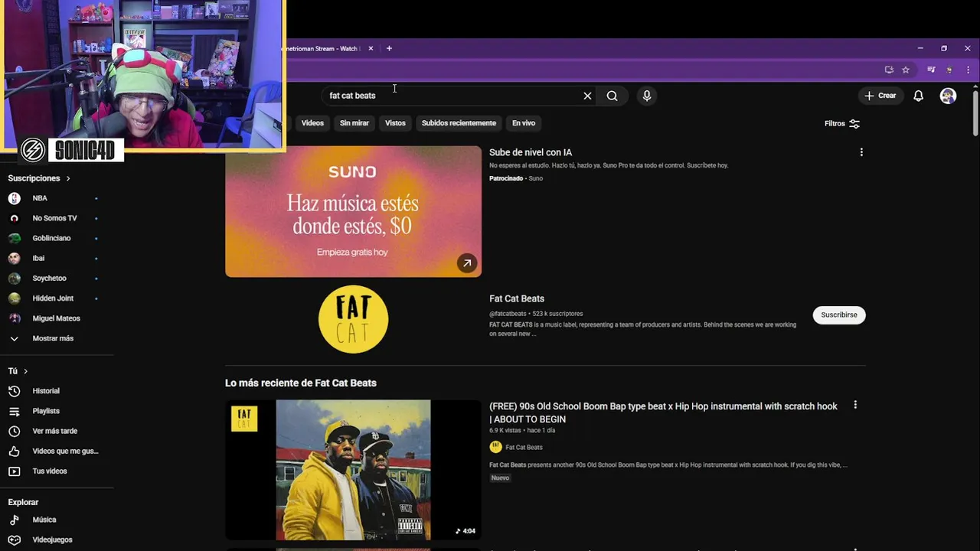Click the small Fat Cat Beats channel avatar under the video
The height and width of the screenshot is (551, 980).
pos(495,447)
